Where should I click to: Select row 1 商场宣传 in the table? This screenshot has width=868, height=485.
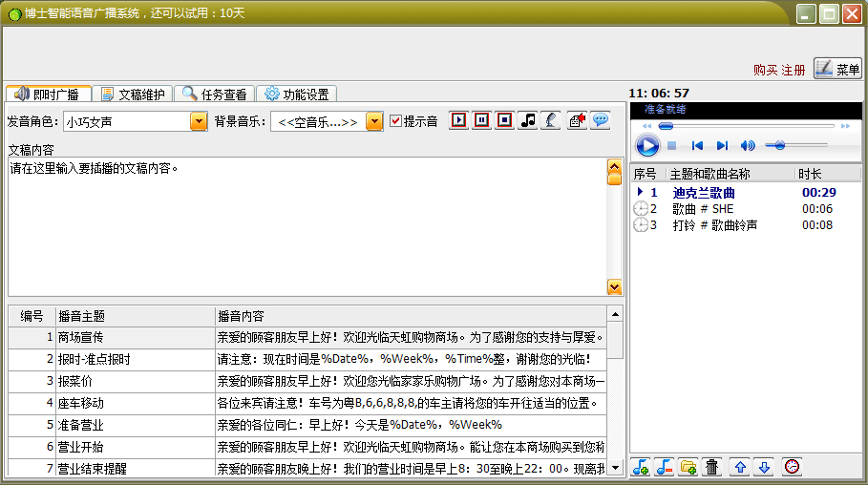pyautogui.click(x=307, y=337)
